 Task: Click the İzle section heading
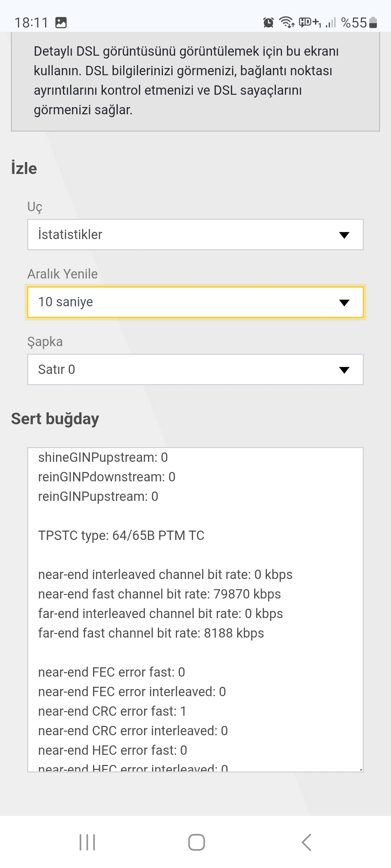click(x=24, y=169)
